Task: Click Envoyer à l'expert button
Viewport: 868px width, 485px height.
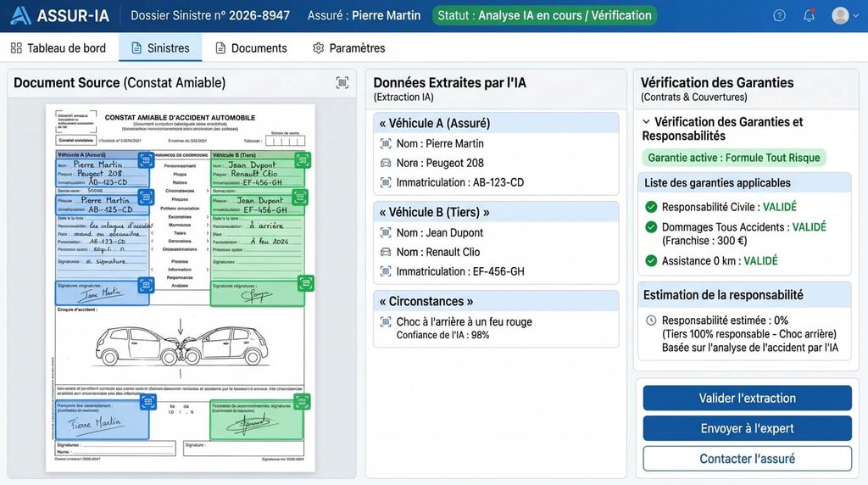Action: (x=748, y=428)
